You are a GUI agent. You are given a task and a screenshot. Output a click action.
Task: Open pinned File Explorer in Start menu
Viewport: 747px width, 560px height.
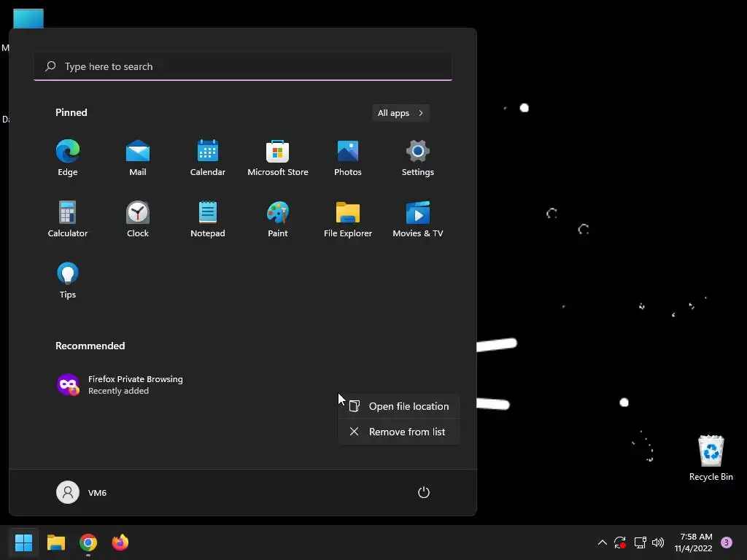348,219
